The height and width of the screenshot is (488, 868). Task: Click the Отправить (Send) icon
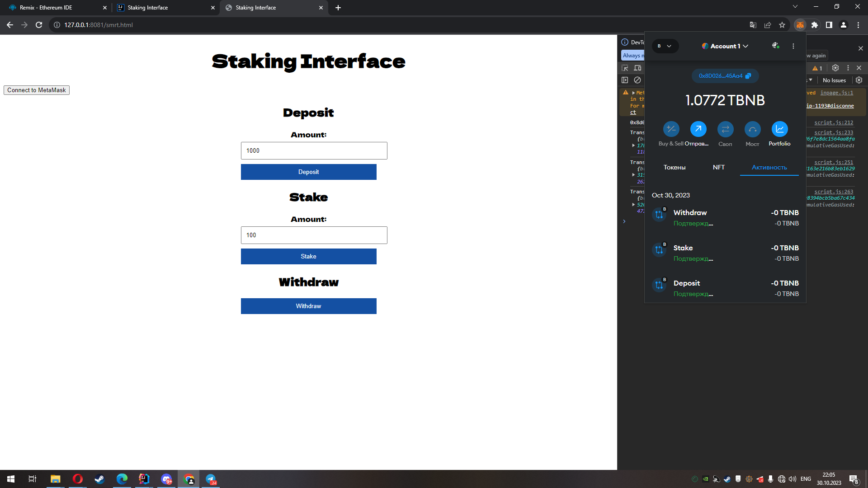coord(698,130)
